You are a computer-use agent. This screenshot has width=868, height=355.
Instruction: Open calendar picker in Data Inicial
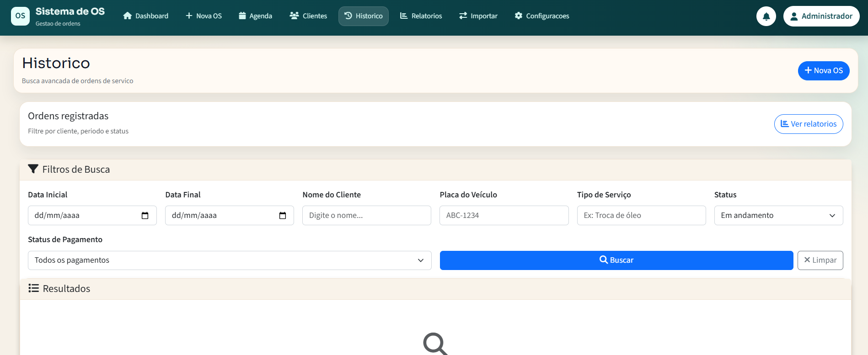(145, 216)
